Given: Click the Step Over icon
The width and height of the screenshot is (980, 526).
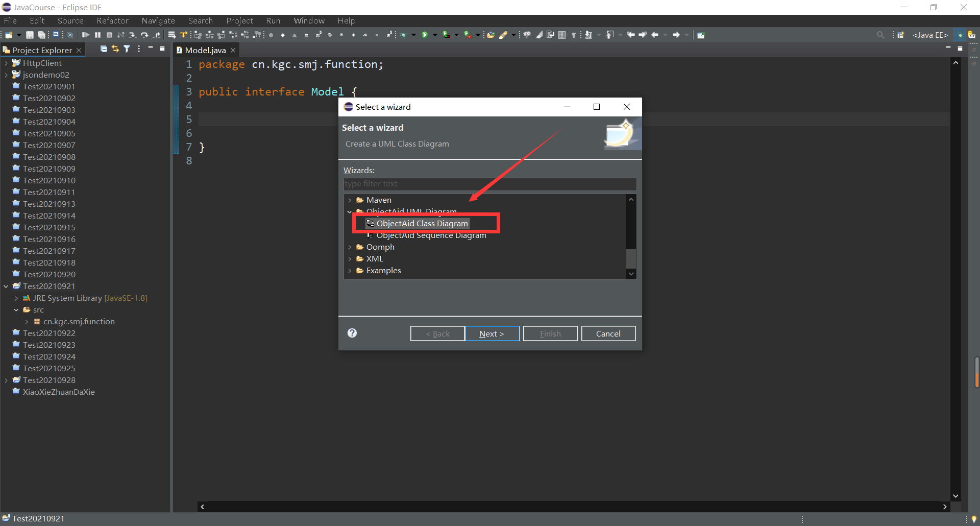Looking at the screenshot, I should pos(144,35).
